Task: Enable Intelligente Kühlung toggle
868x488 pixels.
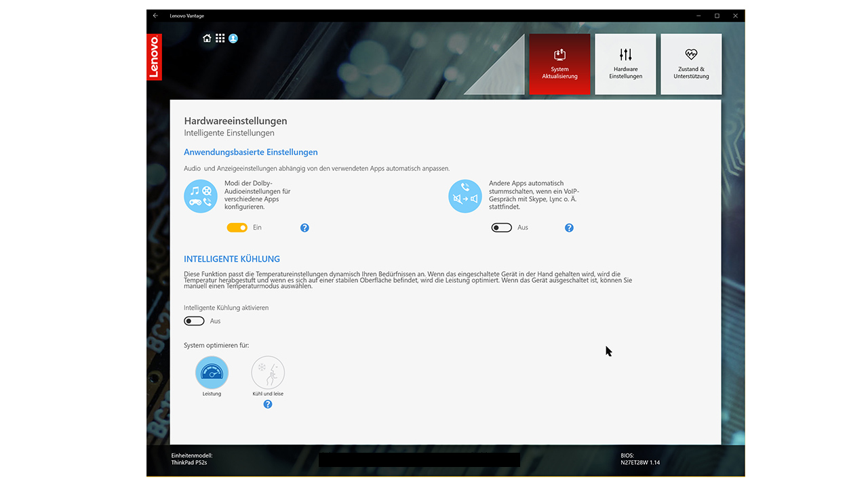Action: [x=194, y=321]
